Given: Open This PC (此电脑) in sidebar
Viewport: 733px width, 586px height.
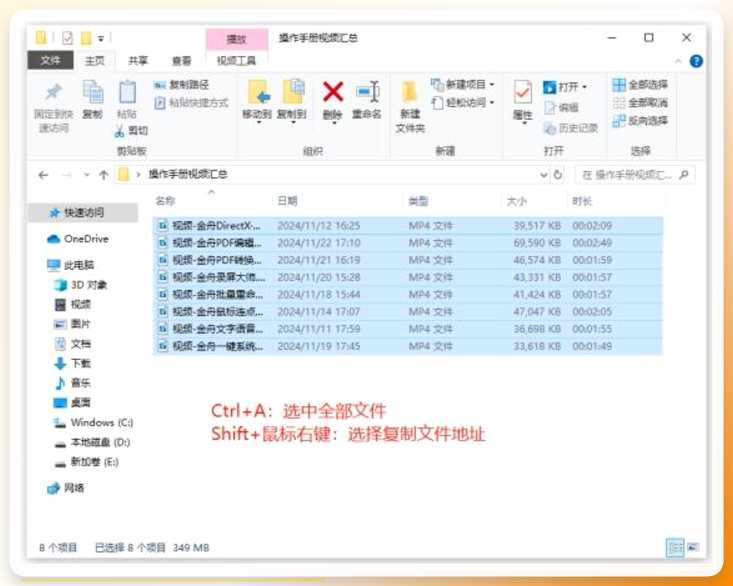Looking at the screenshot, I should pyautogui.click(x=71, y=265).
